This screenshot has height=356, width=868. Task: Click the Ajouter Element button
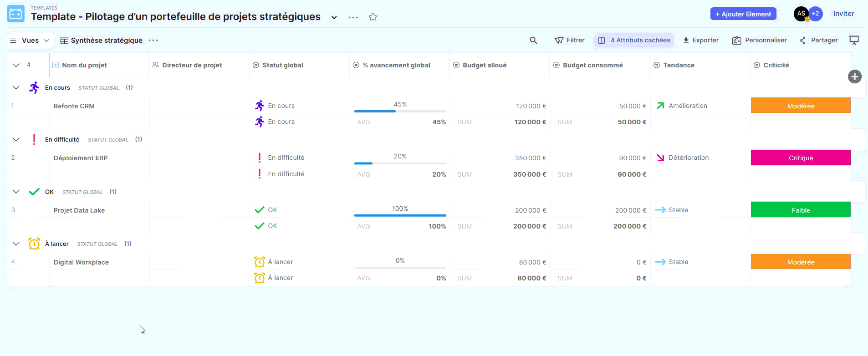[x=743, y=14]
